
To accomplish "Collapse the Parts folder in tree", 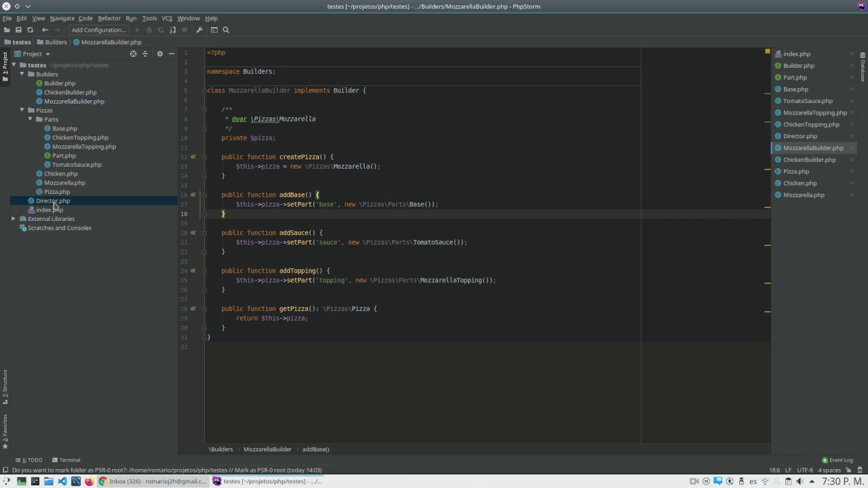I will coord(30,119).
